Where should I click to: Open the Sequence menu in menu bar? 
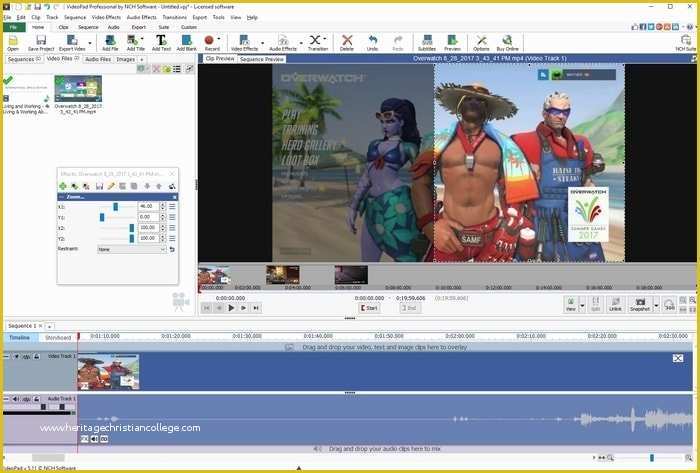pyautogui.click(x=75, y=17)
